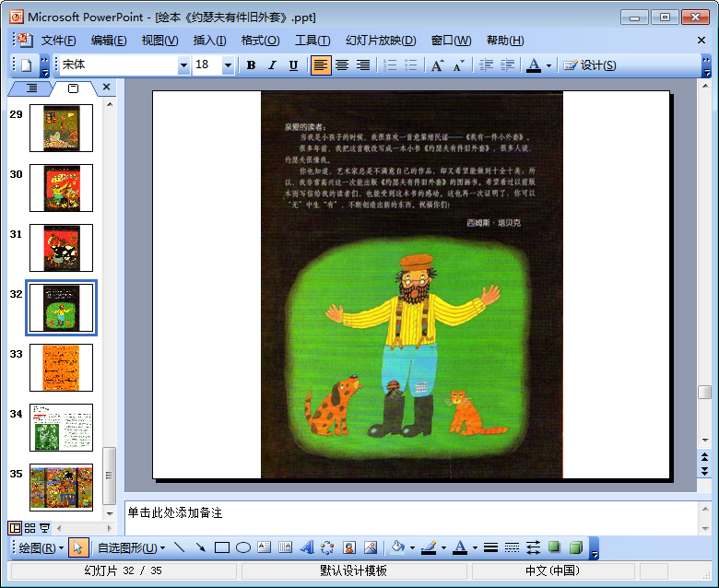
Task: Select slide 35 thumbnail
Action: (61, 488)
